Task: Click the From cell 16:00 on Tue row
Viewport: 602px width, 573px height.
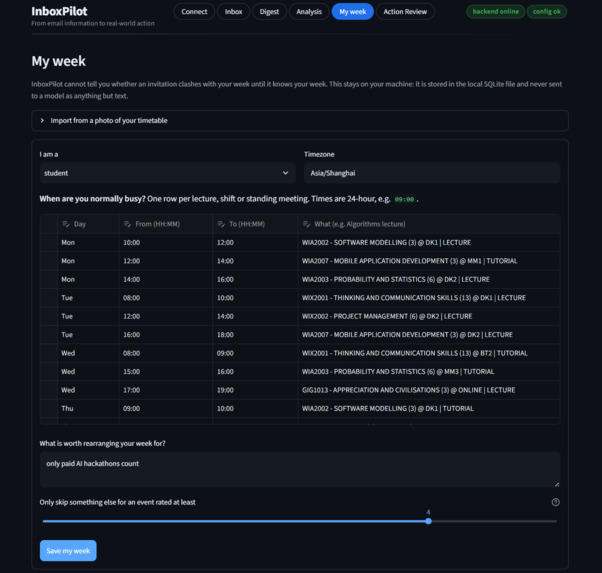Action: click(x=166, y=335)
